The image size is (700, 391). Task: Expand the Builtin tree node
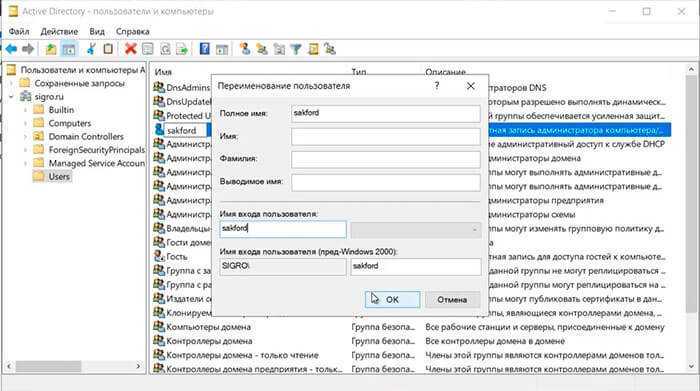(25, 110)
